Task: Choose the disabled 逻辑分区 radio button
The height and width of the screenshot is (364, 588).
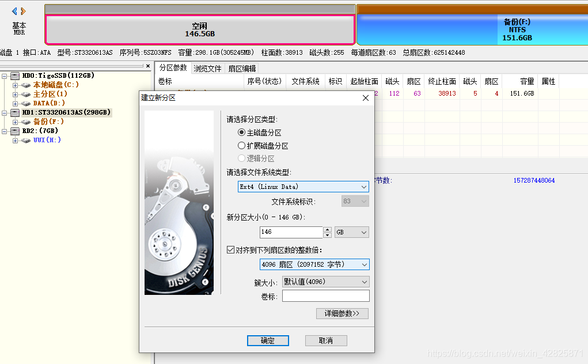Action: pyautogui.click(x=241, y=158)
